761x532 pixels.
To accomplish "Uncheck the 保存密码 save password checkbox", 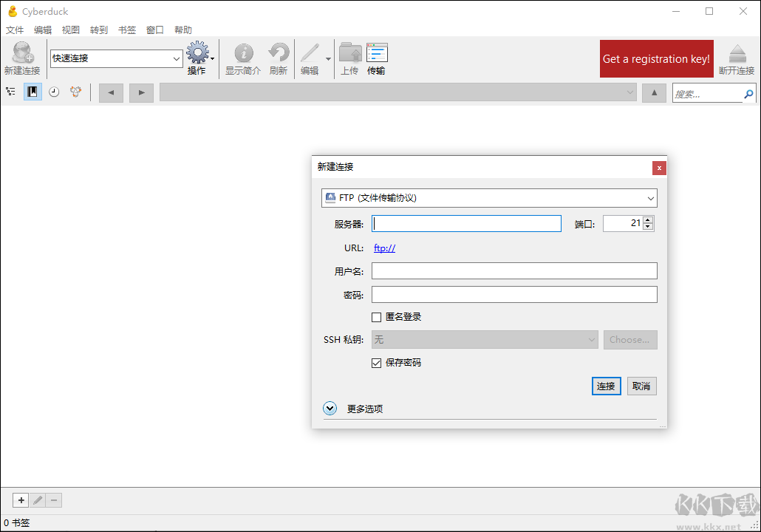I will (377, 363).
